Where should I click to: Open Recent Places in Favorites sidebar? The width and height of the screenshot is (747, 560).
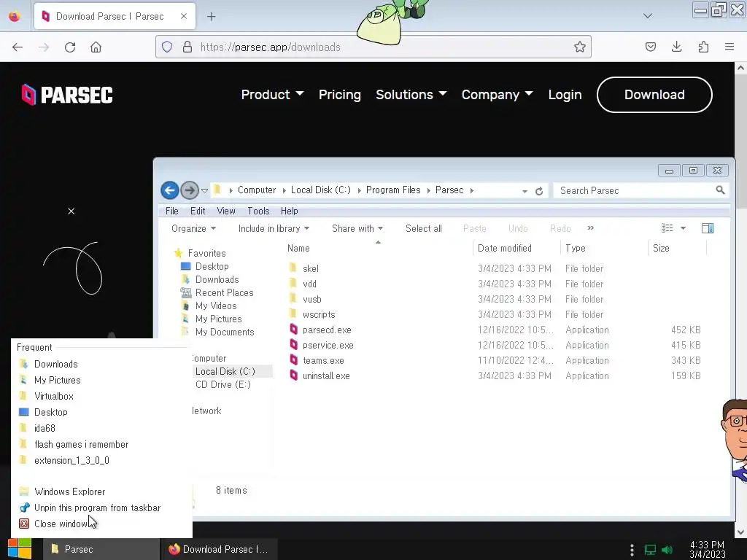(x=224, y=292)
